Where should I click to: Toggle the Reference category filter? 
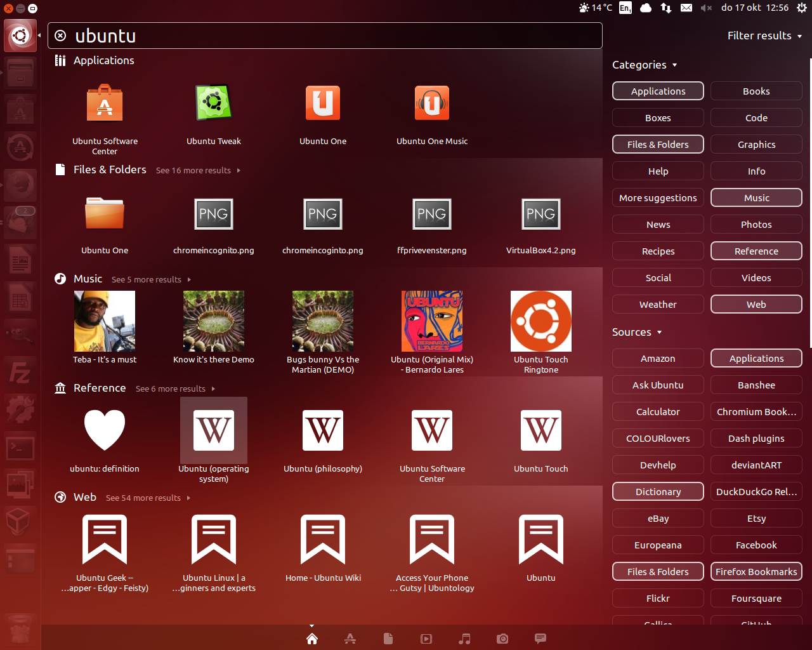[756, 251]
